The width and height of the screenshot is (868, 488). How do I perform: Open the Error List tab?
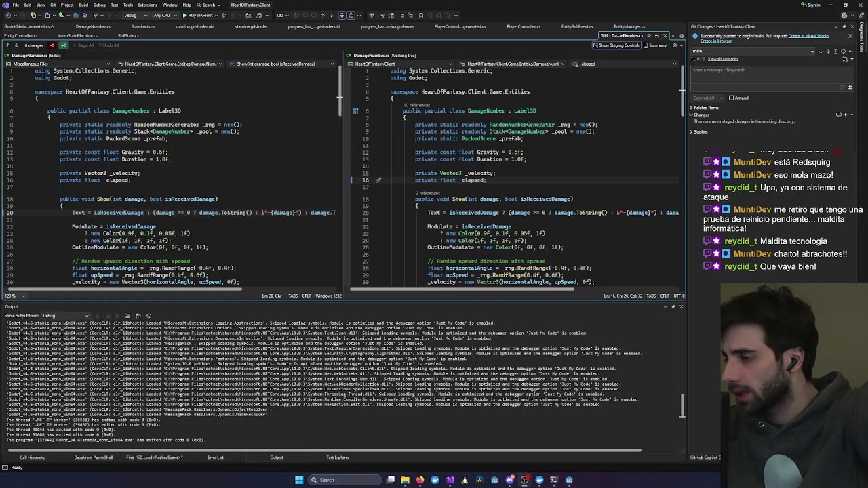pyautogui.click(x=216, y=457)
